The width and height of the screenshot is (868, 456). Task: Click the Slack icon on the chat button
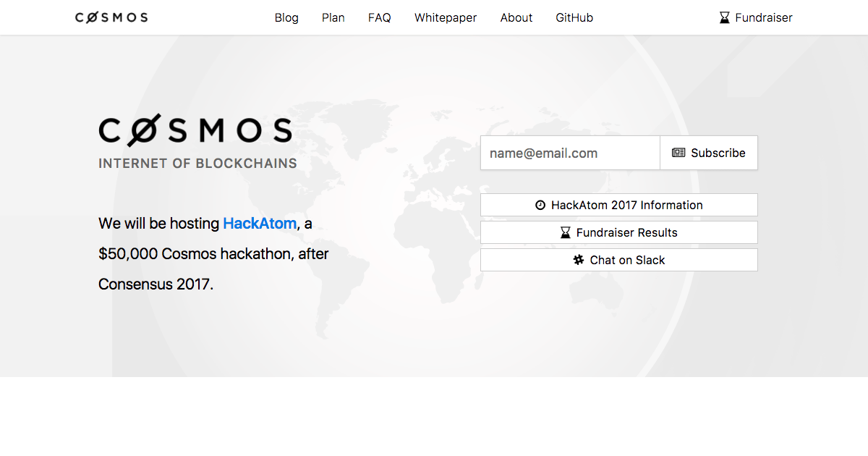[579, 260]
